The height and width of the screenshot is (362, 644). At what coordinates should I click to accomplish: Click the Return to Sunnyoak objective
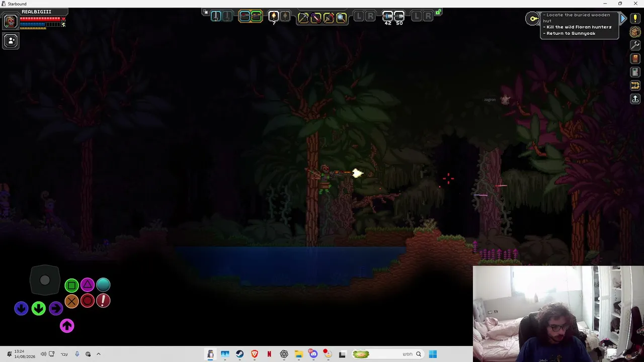tap(570, 34)
